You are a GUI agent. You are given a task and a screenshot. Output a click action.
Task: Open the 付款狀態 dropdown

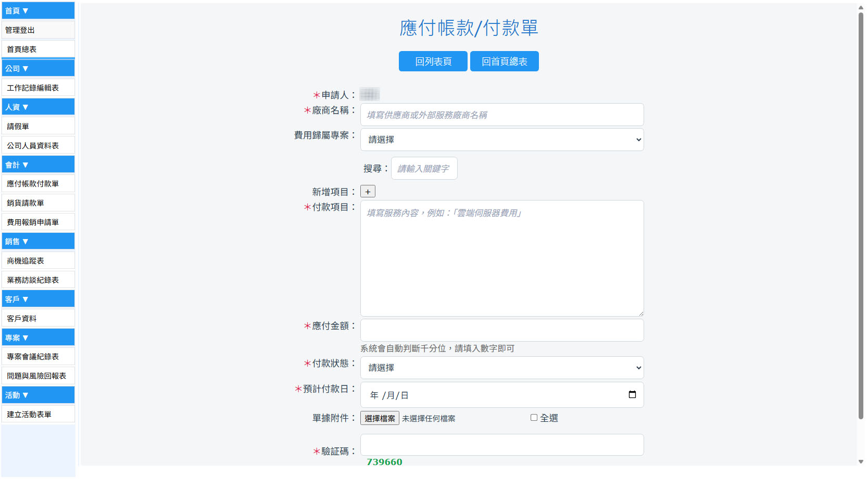tap(502, 368)
